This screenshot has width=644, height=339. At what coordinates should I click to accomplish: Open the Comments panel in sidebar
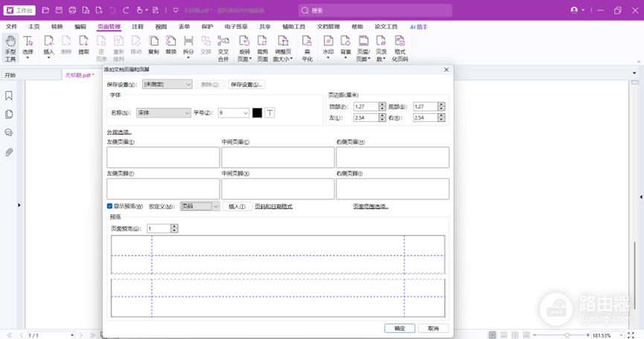pyautogui.click(x=9, y=133)
